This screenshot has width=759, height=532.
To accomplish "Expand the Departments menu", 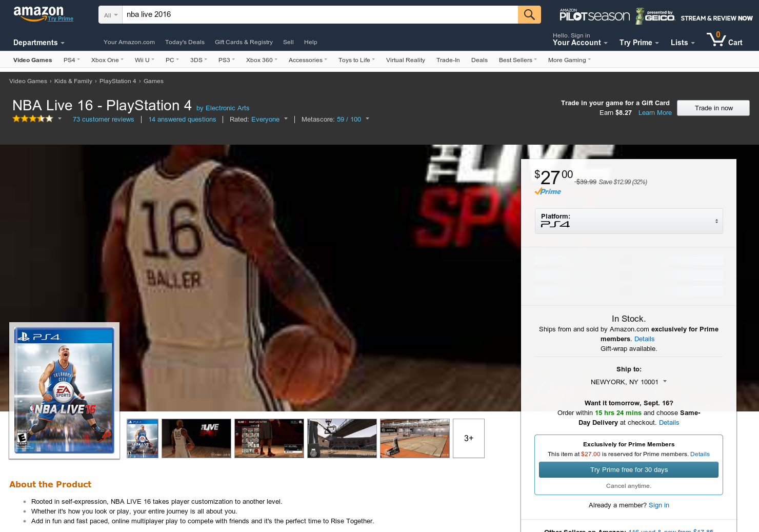I will click(39, 43).
